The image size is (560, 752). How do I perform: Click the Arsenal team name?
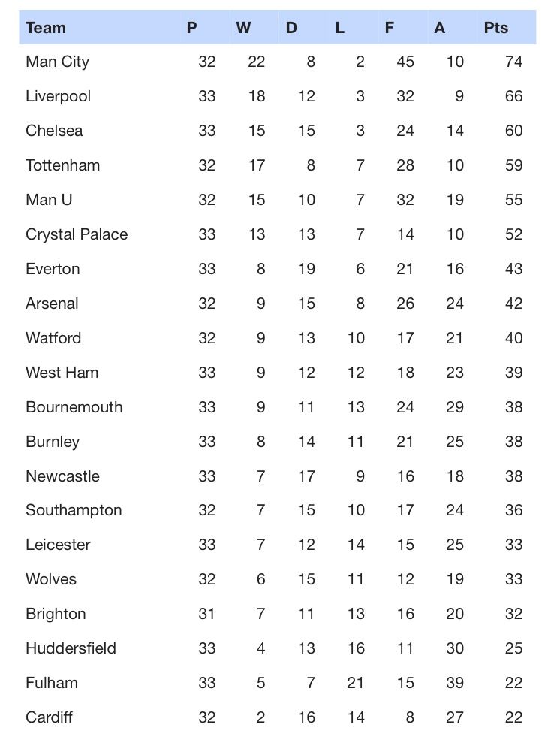tap(52, 304)
